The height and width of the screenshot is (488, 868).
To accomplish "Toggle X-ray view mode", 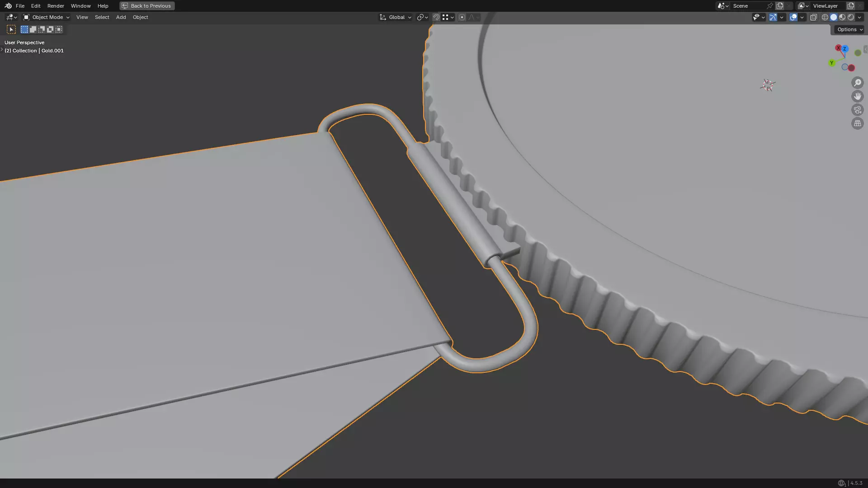I will coord(813,17).
